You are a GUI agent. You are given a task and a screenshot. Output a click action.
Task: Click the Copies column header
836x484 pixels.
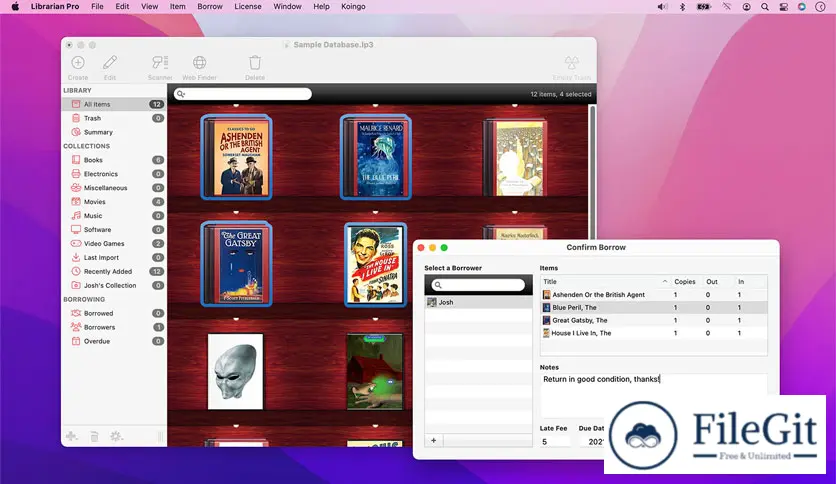(x=686, y=281)
